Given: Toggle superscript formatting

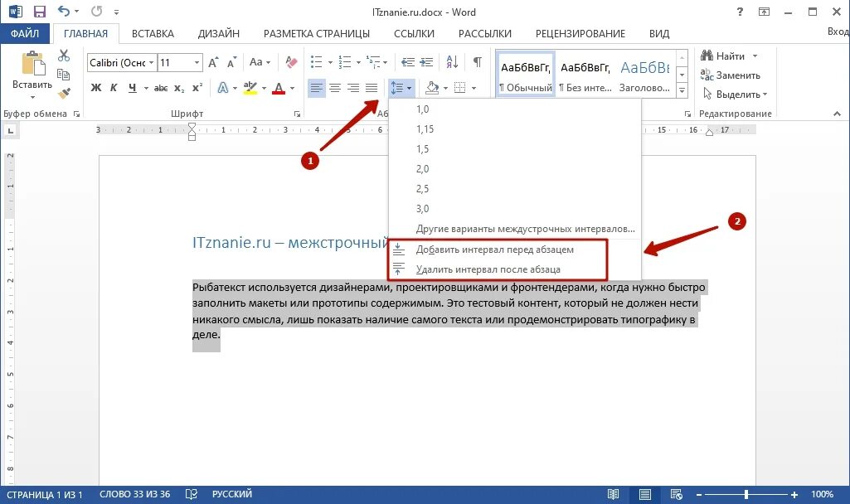Looking at the screenshot, I should pyautogui.click(x=197, y=88).
